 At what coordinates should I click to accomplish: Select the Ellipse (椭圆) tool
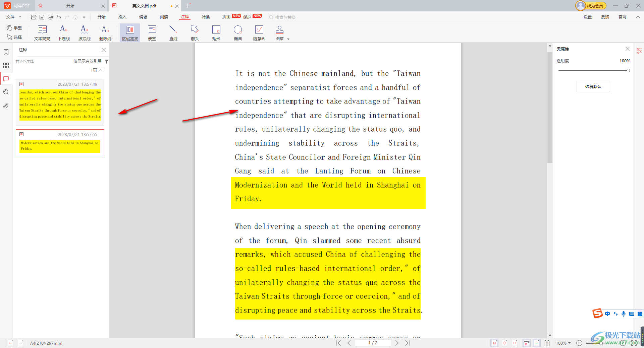tap(238, 33)
